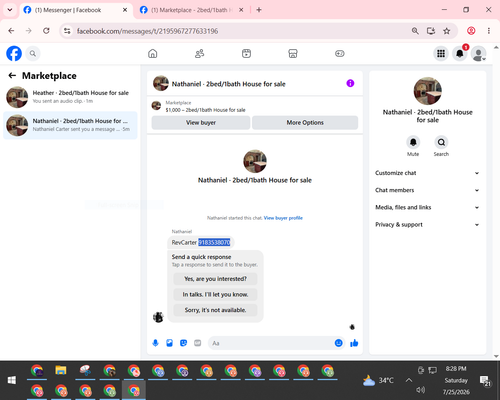Open the Facebook logo home link

14,53
